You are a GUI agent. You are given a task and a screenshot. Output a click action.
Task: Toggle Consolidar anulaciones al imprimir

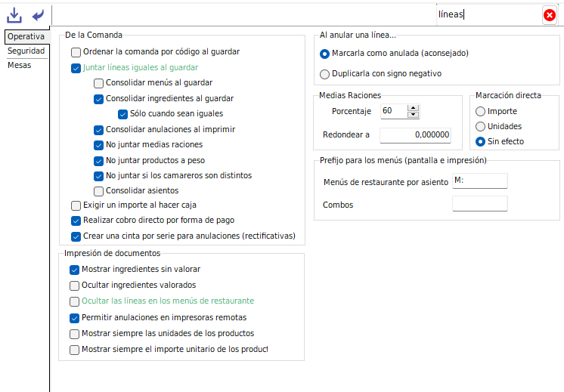tap(98, 130)
